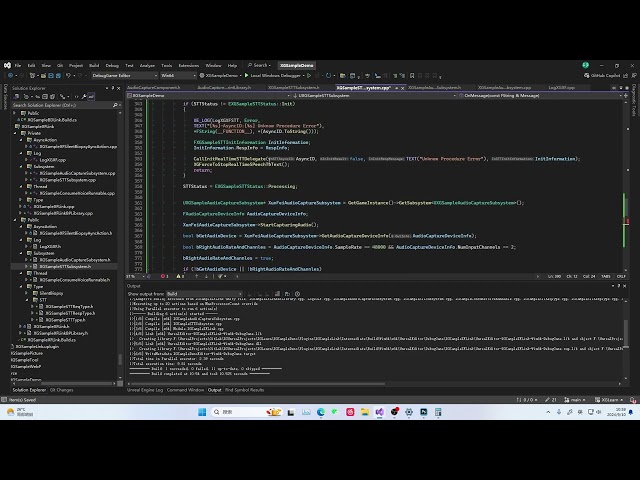
Task: Click clear all output icon
Action: click(x=278, y=294)
